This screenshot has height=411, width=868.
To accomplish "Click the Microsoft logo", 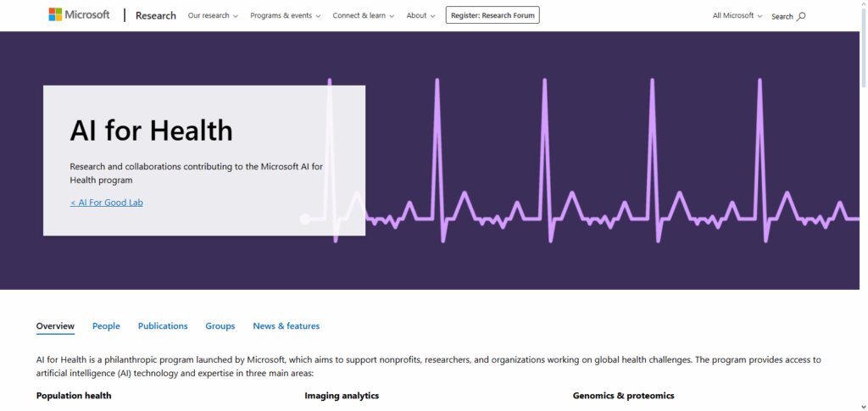I will click(79, 15).
